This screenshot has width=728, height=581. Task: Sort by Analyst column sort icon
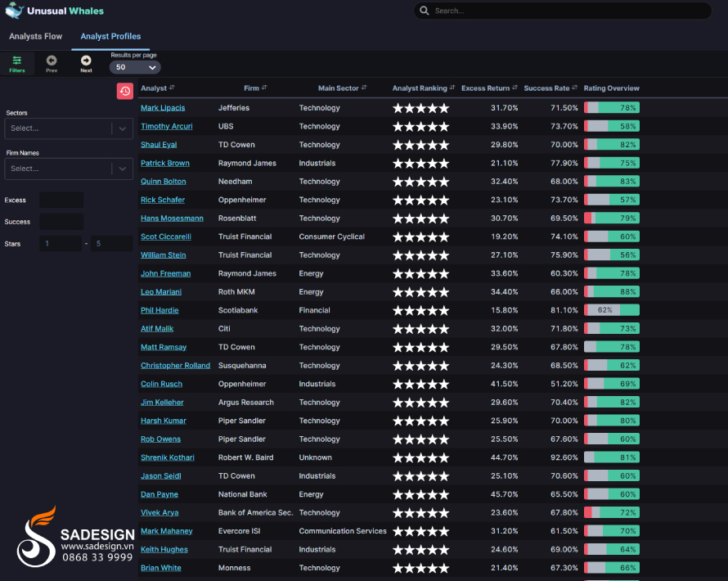(x=172, y=88)
